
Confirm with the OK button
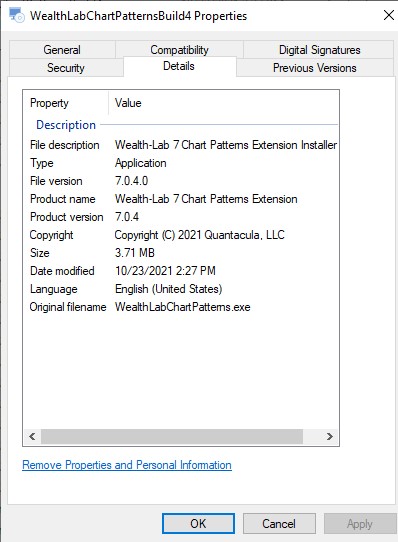click(198, 523)
